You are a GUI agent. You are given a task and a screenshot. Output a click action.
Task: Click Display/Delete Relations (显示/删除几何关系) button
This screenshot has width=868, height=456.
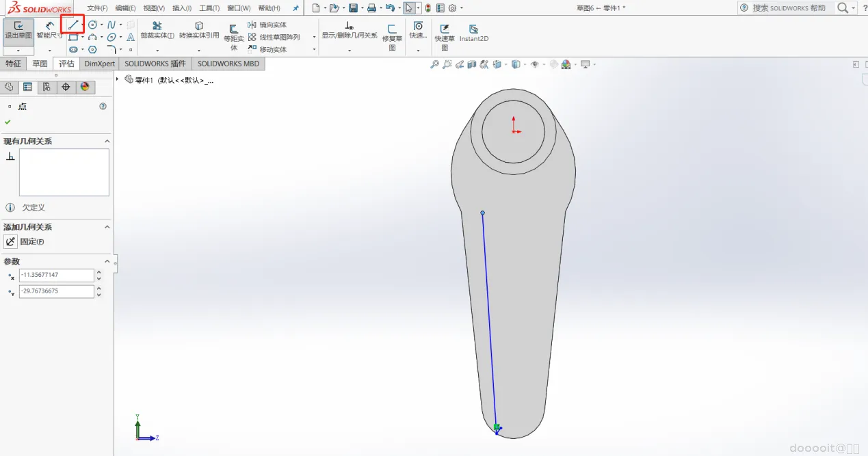coord(349,30)
